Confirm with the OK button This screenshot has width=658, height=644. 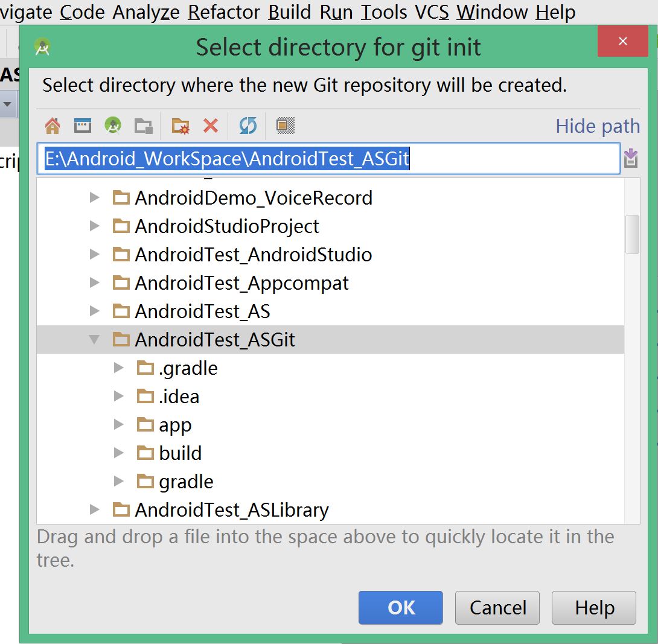(401, 607)
